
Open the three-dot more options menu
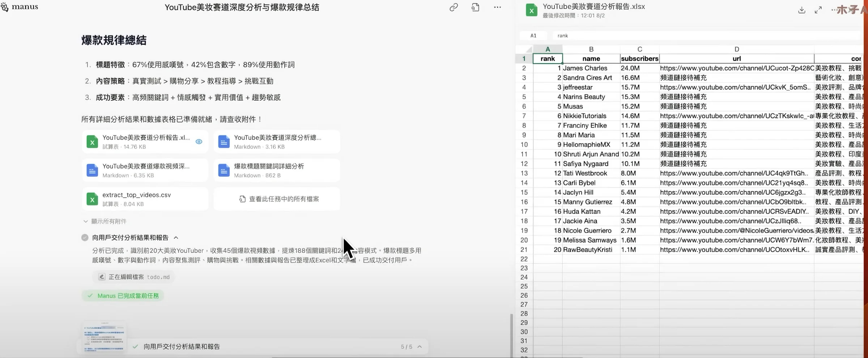497,7
